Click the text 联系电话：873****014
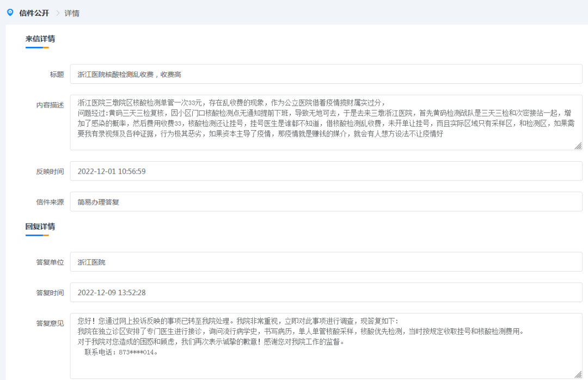Screen dimensions: 588x380 tap(121, 352)
